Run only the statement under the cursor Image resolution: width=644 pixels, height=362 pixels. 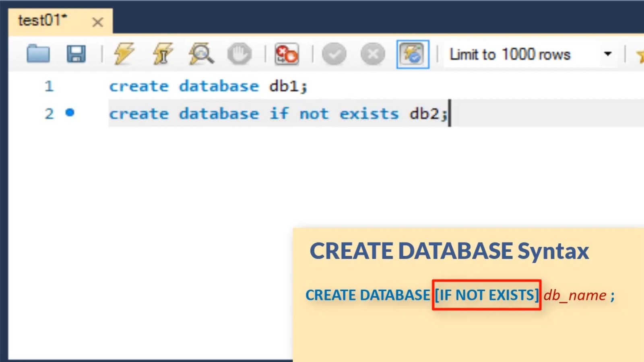pyautogui.click(x=162, y=54)
